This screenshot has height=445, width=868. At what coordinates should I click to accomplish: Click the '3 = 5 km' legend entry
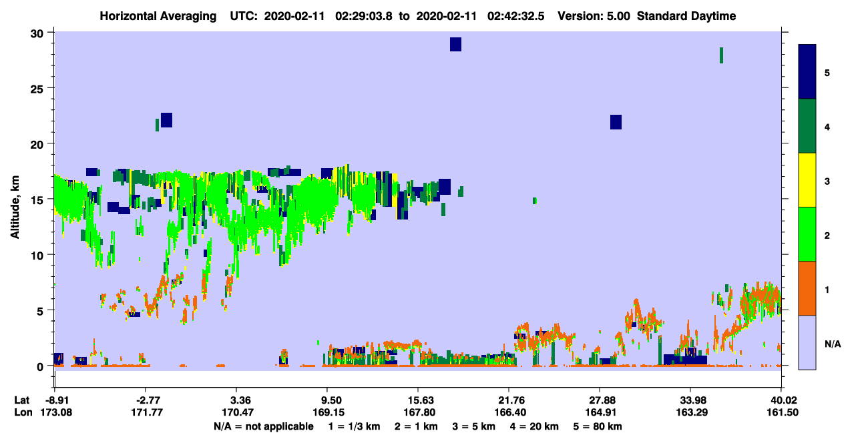(473, 426)
